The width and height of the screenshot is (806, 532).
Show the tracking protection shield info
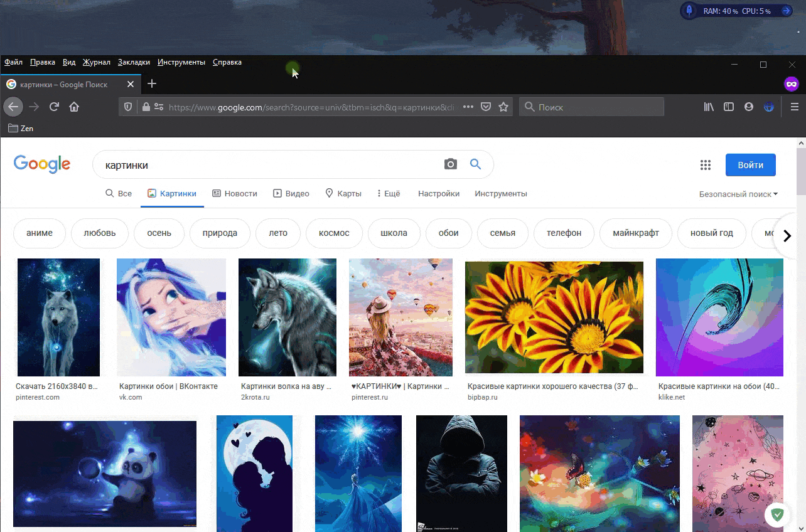[x=128, y=107]
